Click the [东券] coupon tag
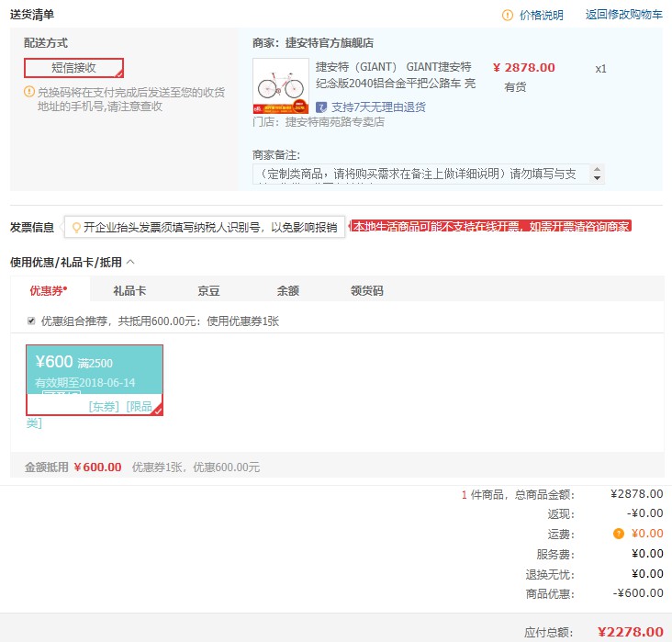 [104, 406]
